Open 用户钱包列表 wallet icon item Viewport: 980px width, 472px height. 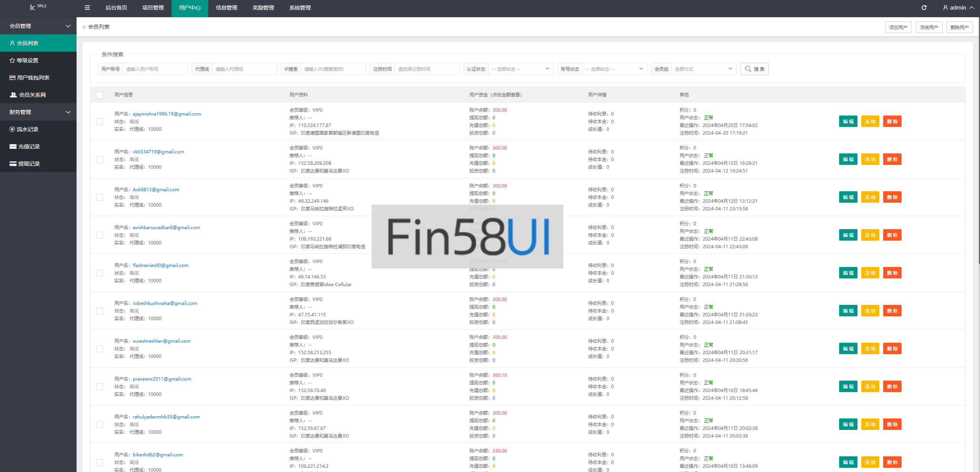(13, 78)
